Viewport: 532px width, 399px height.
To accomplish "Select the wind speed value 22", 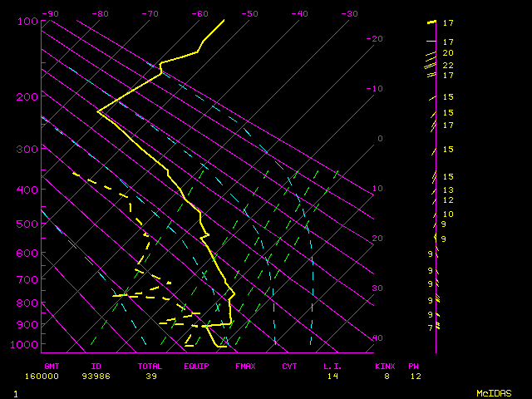I will pos(448,65).
